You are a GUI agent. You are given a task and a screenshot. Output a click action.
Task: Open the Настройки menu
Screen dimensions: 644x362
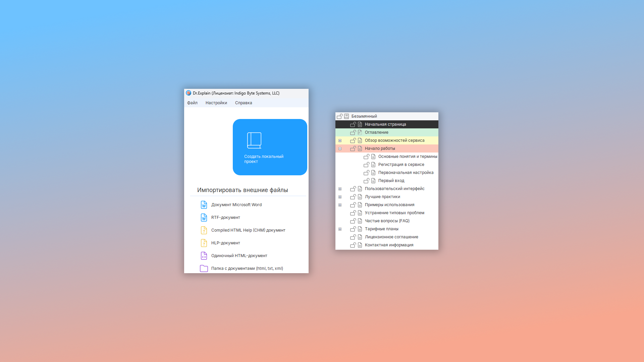(216, 103)
